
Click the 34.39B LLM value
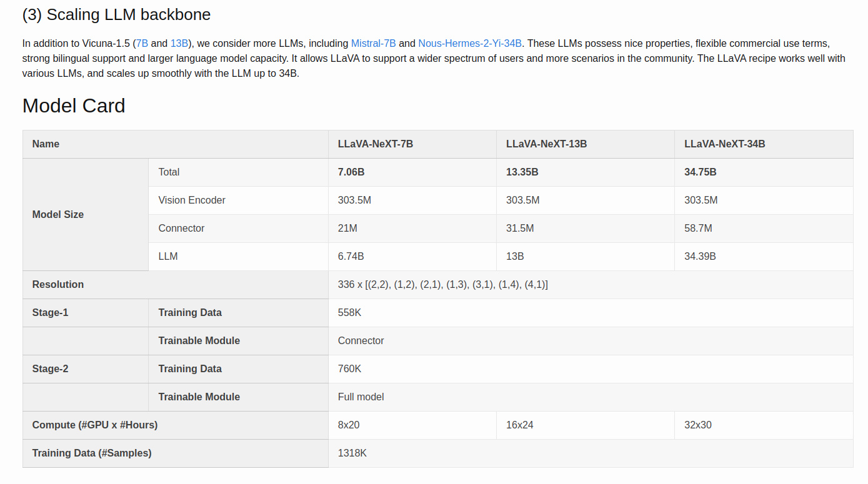point(700,256)
